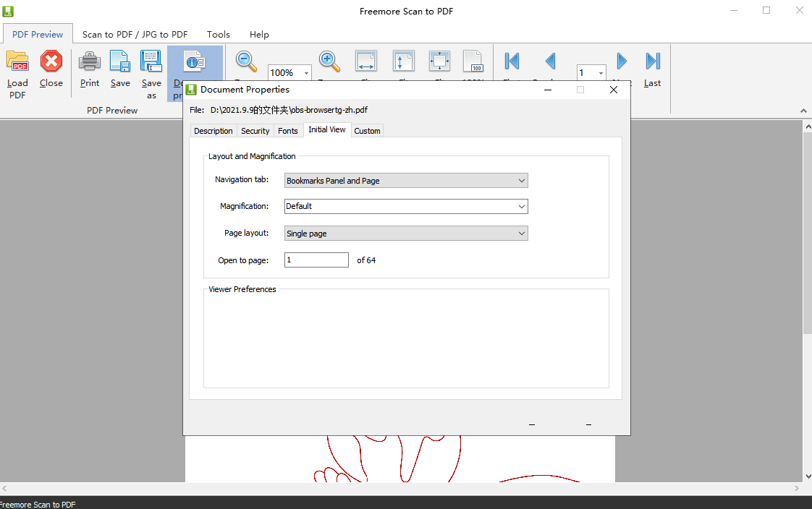The width and height of the screenshot is (812, 509).
Task: Set zoom to 100% actual size icon
Action: coord(473,61)
